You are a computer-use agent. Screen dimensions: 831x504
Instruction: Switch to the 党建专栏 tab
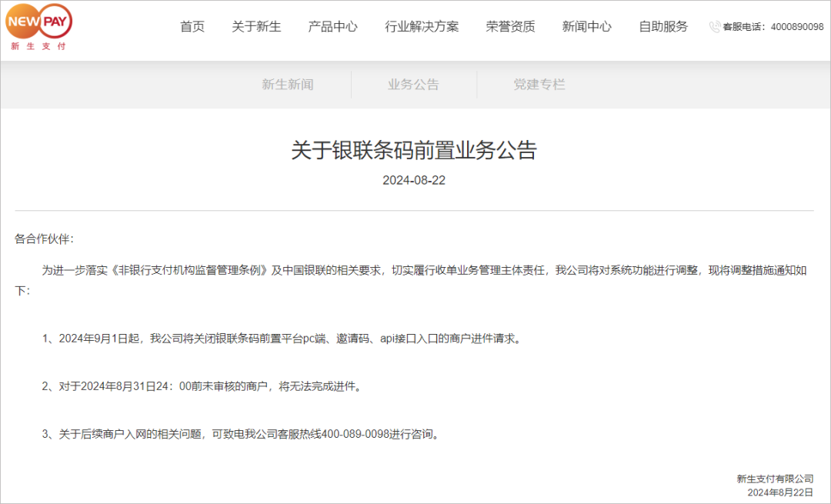[538, 84]
